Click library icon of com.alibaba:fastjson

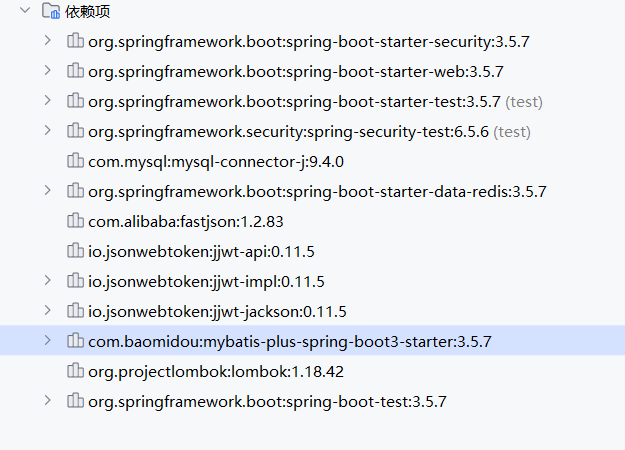pyautogui.click(x=75, y=220)
